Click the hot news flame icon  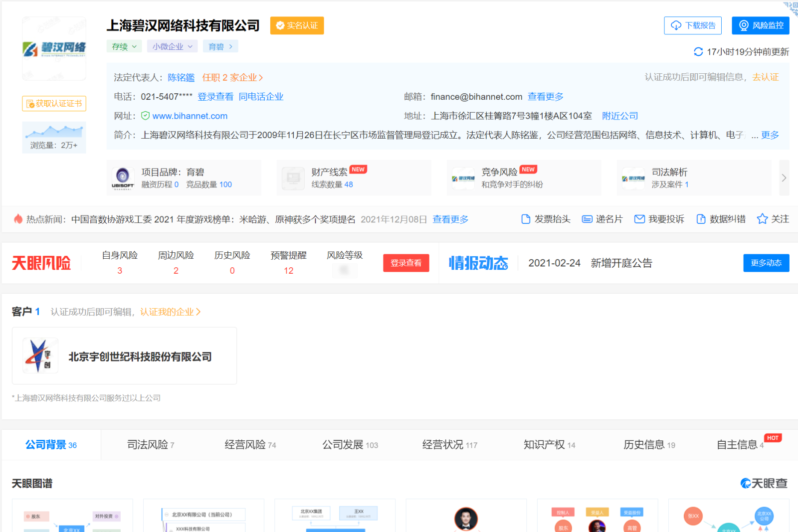tap(18, 219)
